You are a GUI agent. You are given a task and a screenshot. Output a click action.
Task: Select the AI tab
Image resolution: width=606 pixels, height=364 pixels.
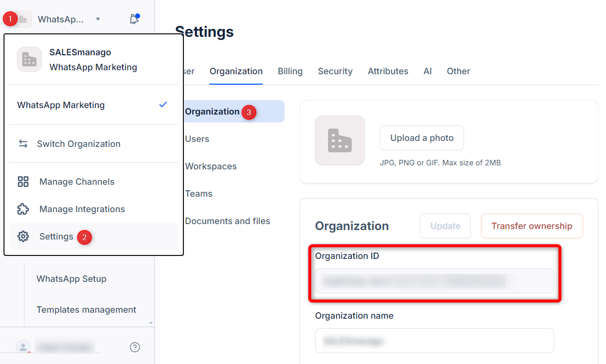pos(428,71)
